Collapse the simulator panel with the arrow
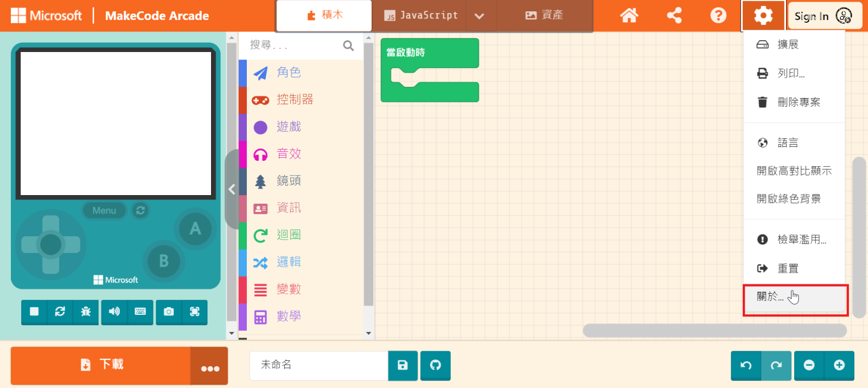868x388 pixels. point(232,189)
